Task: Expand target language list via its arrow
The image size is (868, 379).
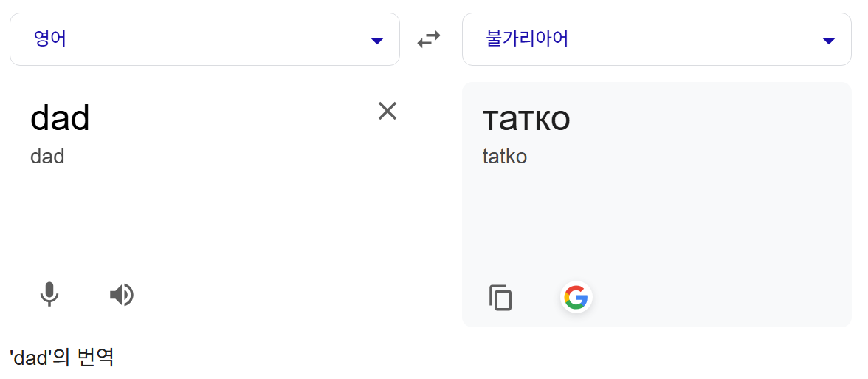Action: pos(828,41)
